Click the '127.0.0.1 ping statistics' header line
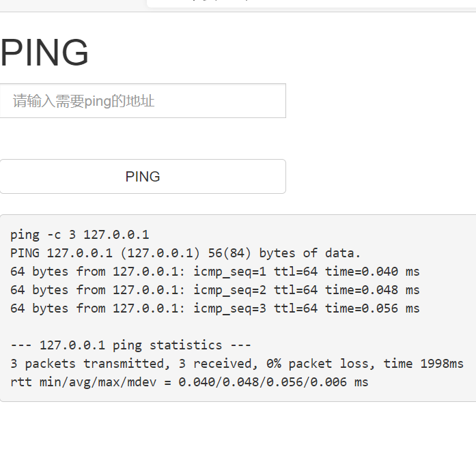 [x=131, y=345]
